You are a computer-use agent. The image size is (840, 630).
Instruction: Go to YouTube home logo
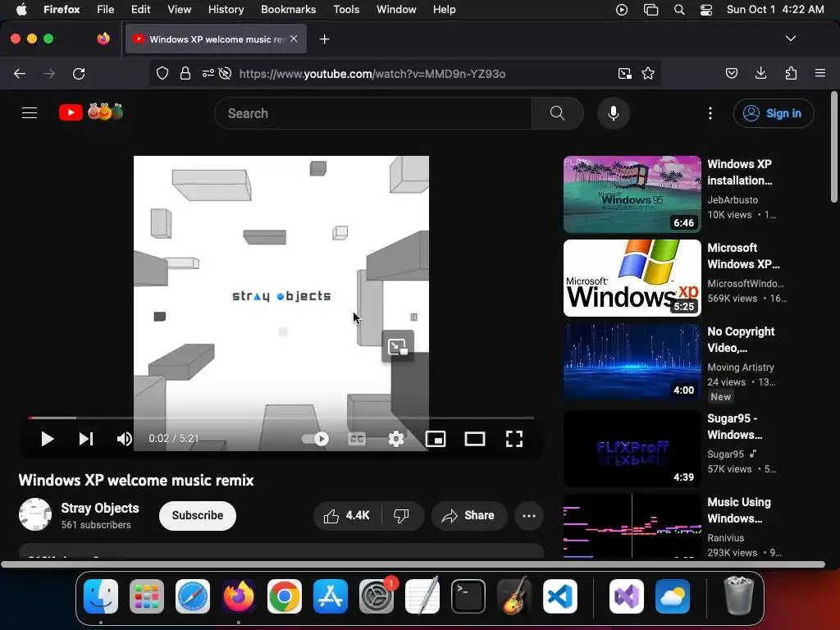coord(90,112)
